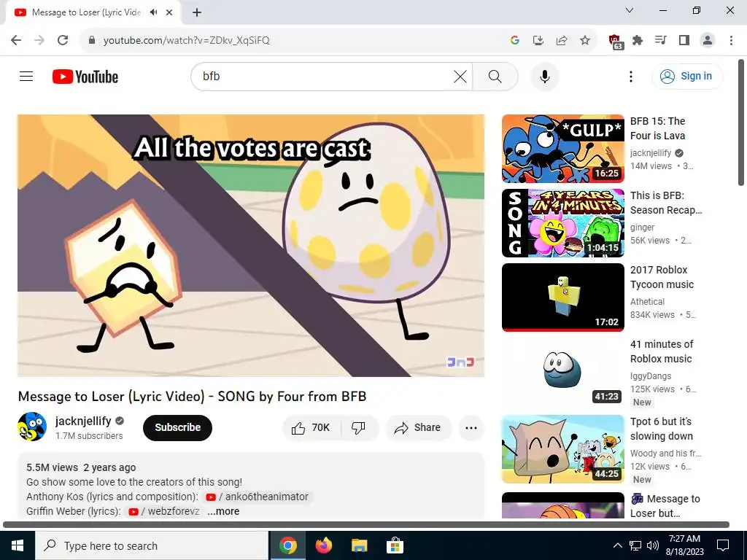
Task: Open a new tab with plus
Action: click(x=197, y=12)
